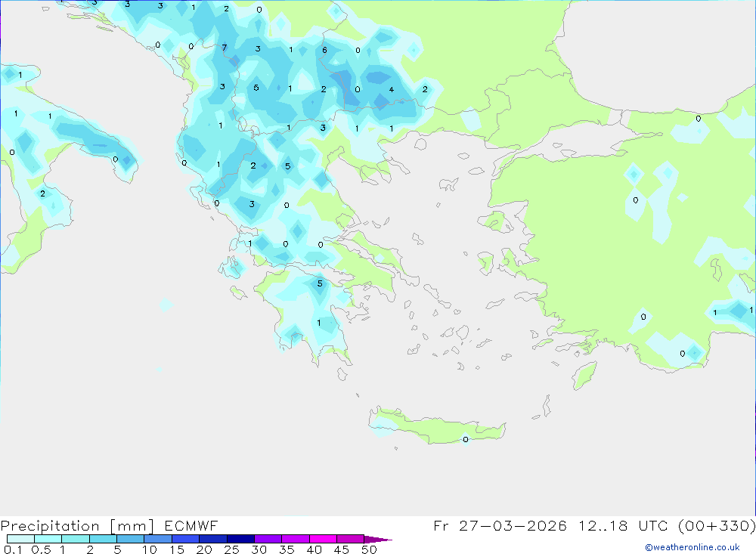Click the '25' legend label

click(x=232, y=549)
